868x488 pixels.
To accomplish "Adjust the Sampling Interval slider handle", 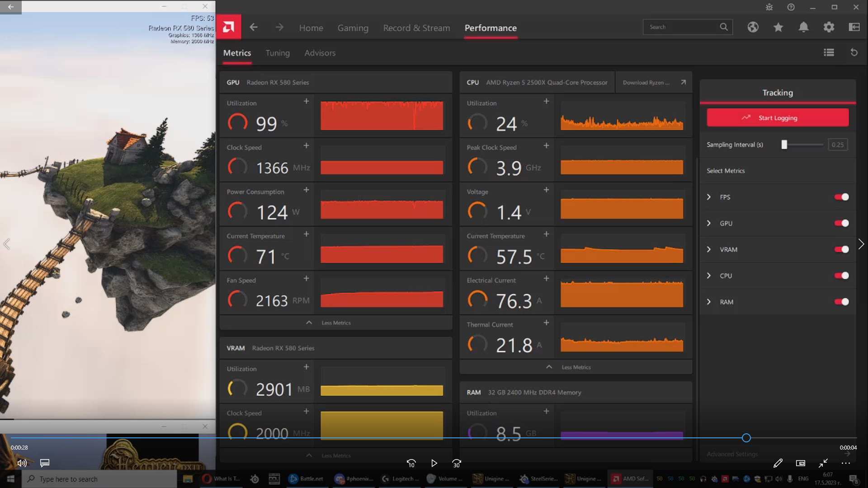I will pyautogui.click(x=784, y=145).
